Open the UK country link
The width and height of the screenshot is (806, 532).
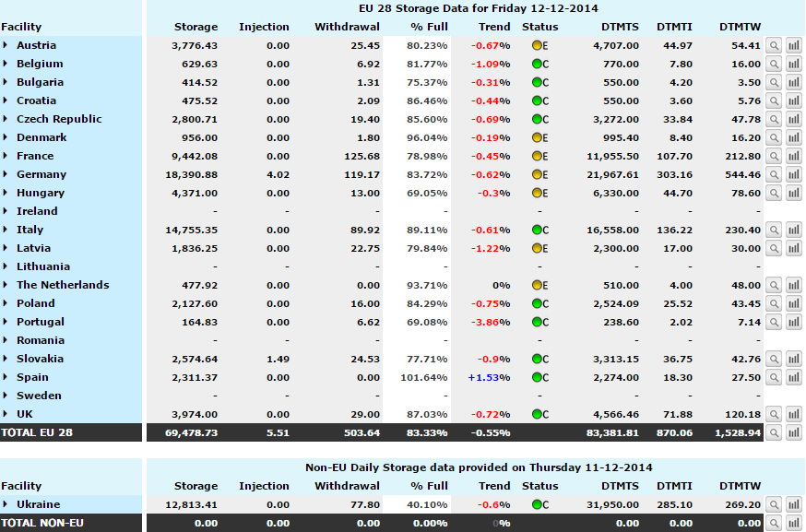coord(25,414)
